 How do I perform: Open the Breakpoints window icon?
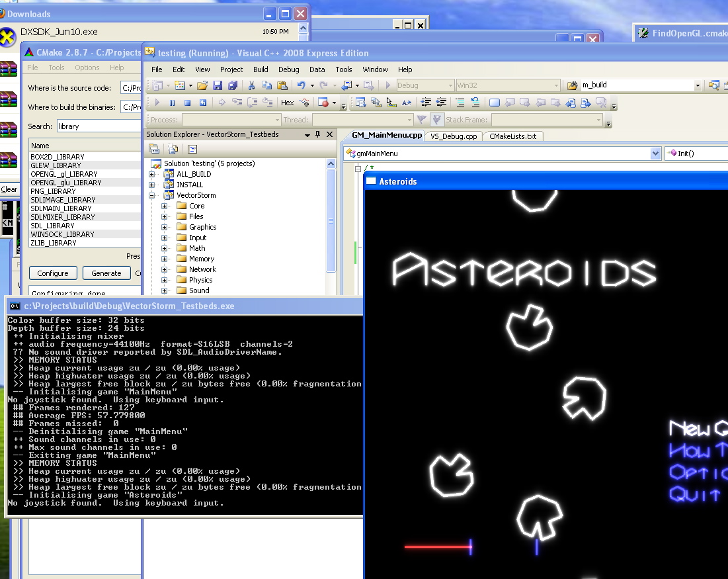323,103
